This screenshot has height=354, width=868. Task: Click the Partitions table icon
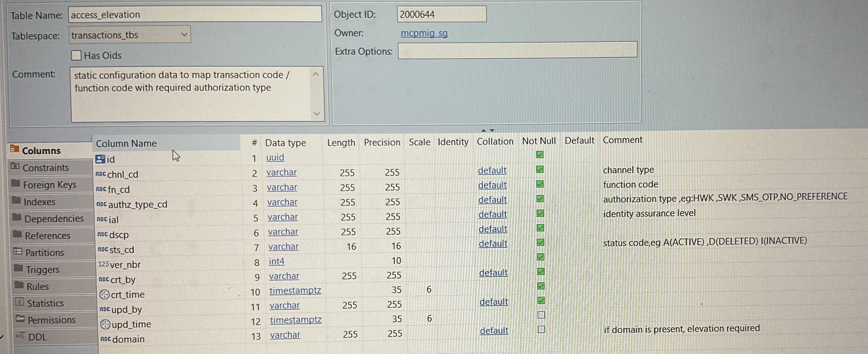tap(18, 252)
